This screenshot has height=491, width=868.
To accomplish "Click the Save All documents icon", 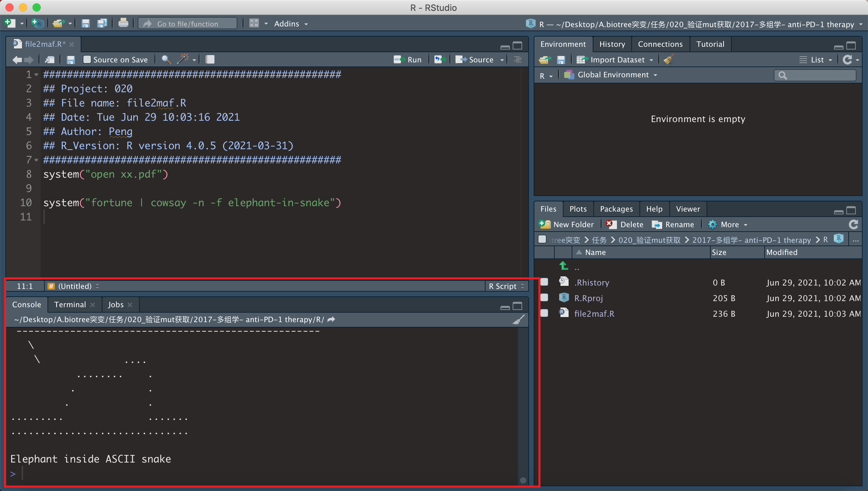I will point(102,23).
